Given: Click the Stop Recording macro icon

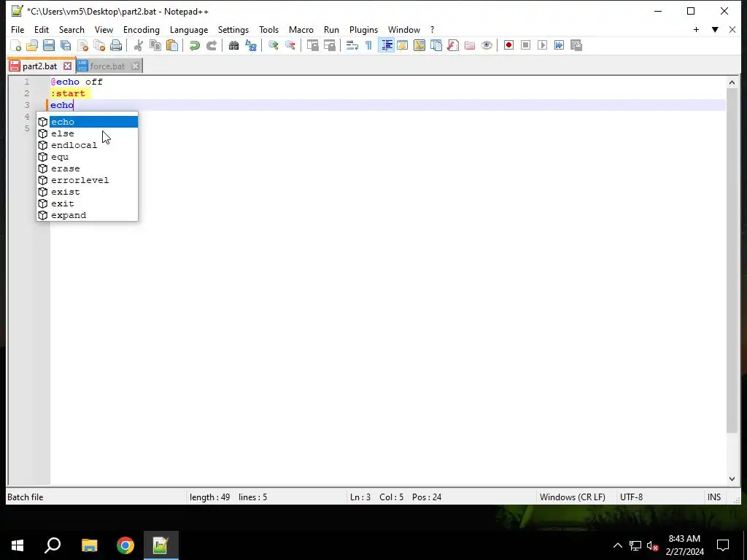Looking at the screenshot, I should coord(525,45).
